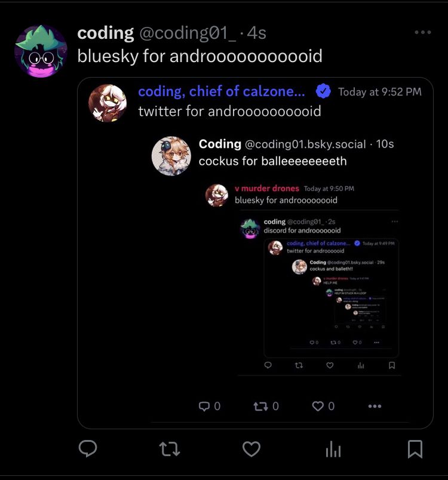Image resolution: width=448 pixels, height=480 pixels.
Task: Click the embedded Bluesky reply icon with 0
Action: (210, 406)
